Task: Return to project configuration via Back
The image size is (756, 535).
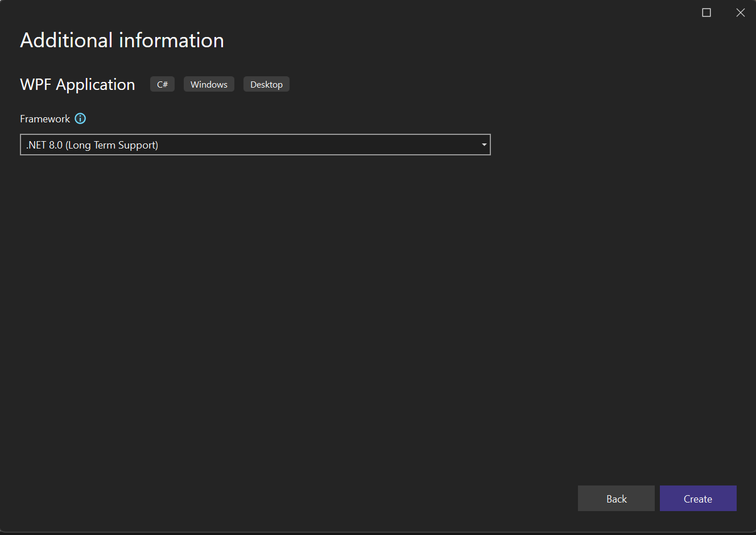Action: 616,498
